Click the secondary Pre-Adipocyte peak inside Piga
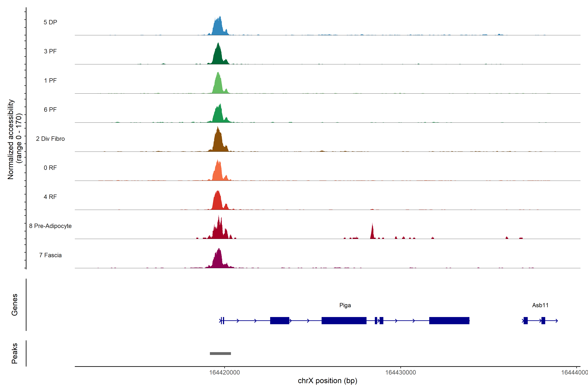The image size is (588, 392). (372, 234)
